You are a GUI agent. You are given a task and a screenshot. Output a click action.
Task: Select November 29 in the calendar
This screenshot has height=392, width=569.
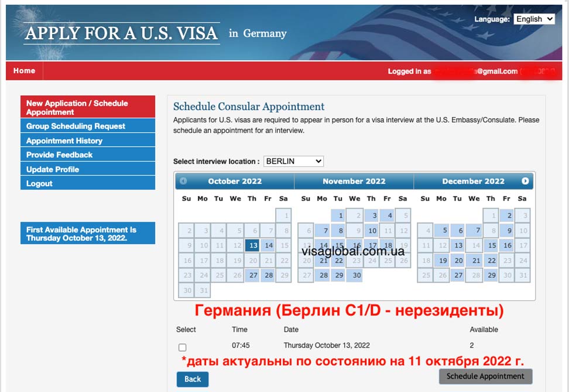(x=338, y=275)
